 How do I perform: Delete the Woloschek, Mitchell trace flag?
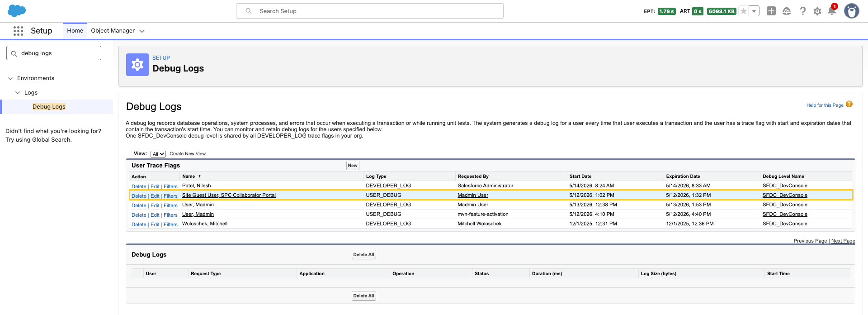pyautogui.click(x=139, y=224)
